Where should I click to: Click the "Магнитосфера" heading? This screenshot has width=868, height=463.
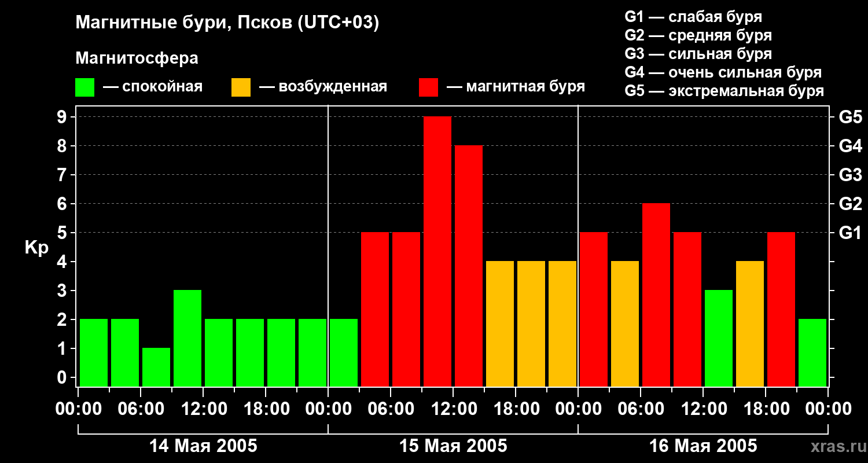[x=137, y=58]
